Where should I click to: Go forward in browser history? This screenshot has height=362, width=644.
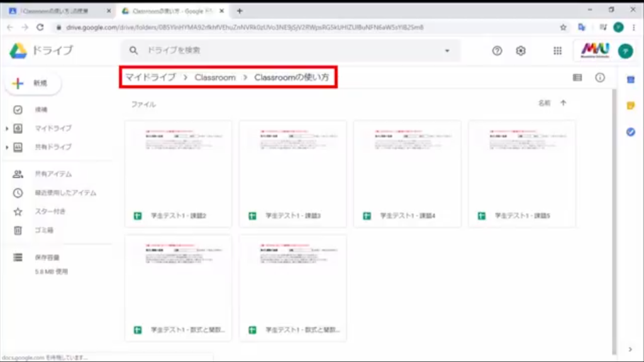[x=25, y=28]
